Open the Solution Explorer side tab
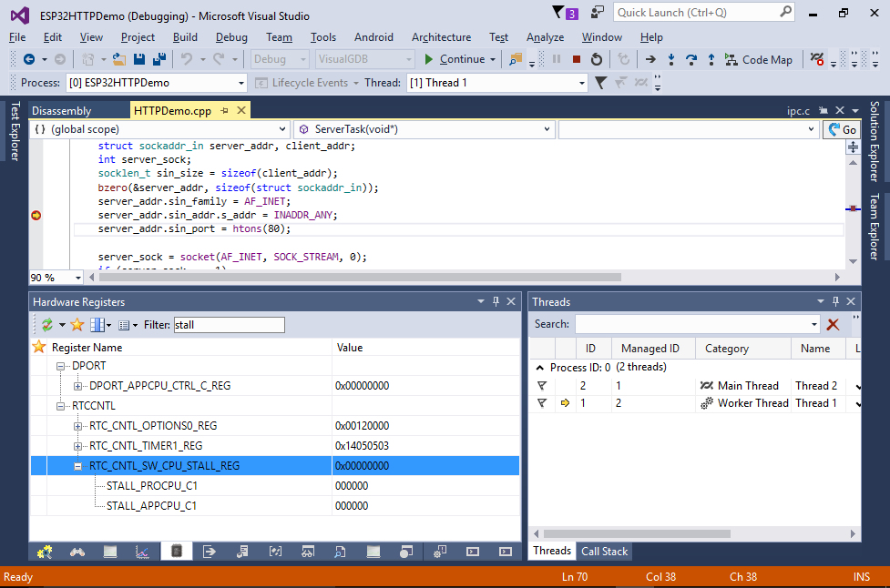Image resolution: width=890 pixels, height=588 pixels. click(x=875, y=141)
